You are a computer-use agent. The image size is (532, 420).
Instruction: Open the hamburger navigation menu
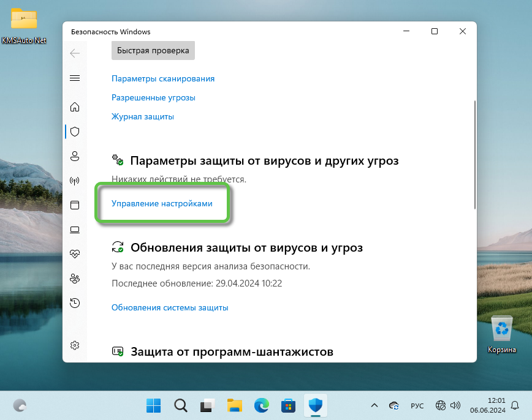75,78
